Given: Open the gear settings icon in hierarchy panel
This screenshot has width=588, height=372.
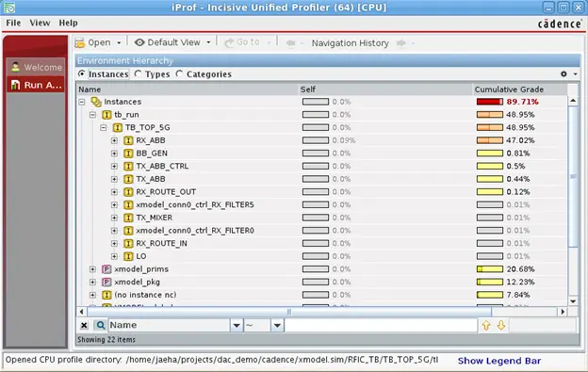Looking at the screenshot, I should [x=563, y=73].
